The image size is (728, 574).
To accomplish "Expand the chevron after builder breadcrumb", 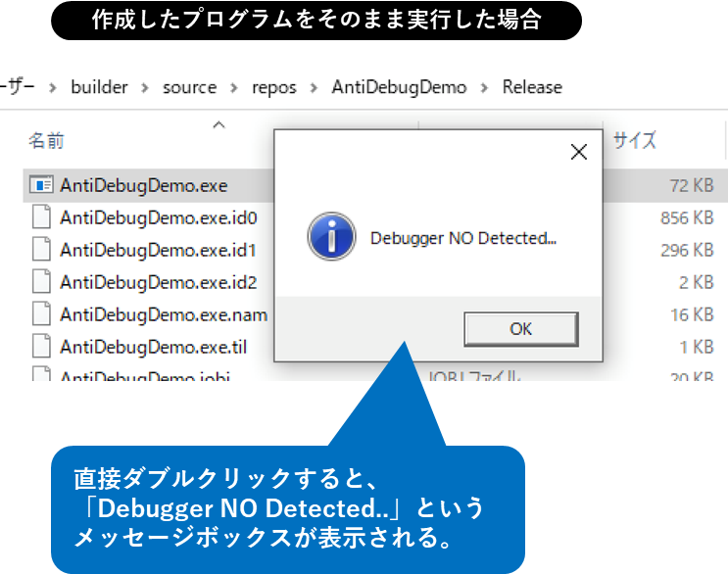I will [145, 88].
